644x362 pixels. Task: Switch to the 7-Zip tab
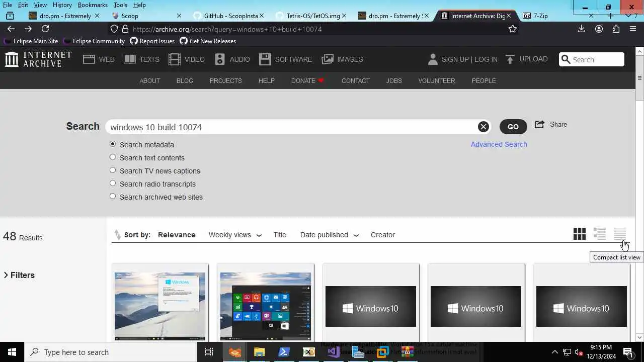coord(558,16)
